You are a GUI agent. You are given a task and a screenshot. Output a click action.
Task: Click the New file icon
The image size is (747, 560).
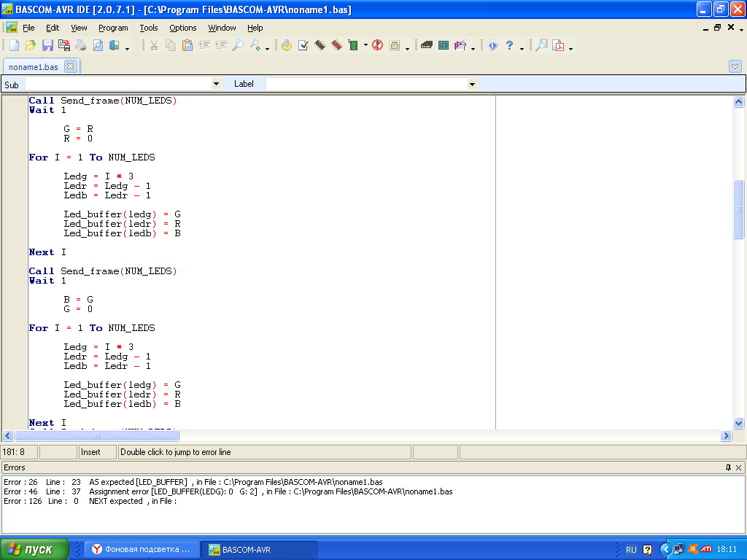14,45
